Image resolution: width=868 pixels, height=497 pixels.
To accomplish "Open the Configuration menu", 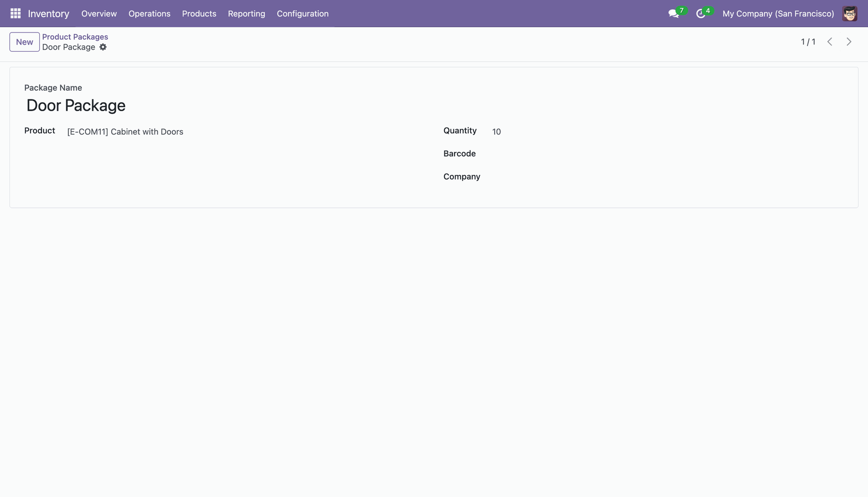I will [302, 14].
